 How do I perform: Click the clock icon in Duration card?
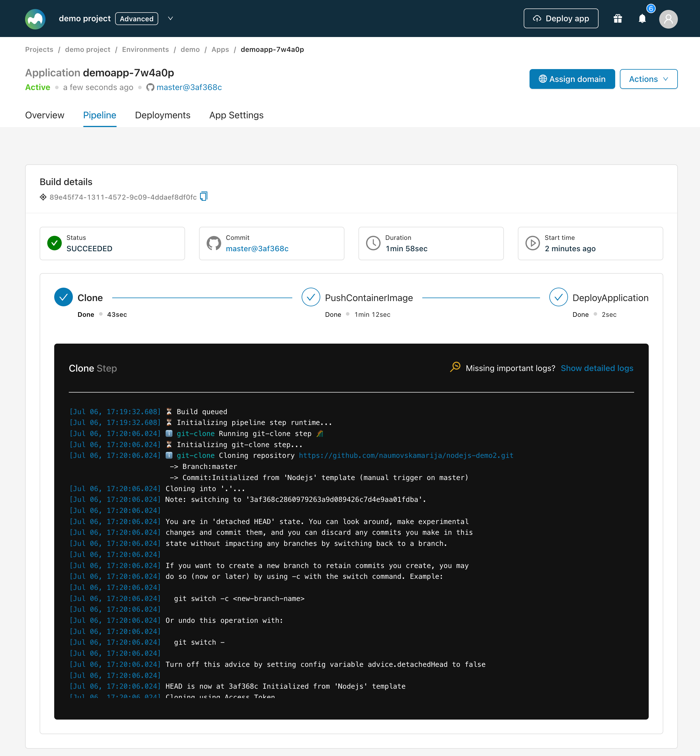click(x=373, y=243)
